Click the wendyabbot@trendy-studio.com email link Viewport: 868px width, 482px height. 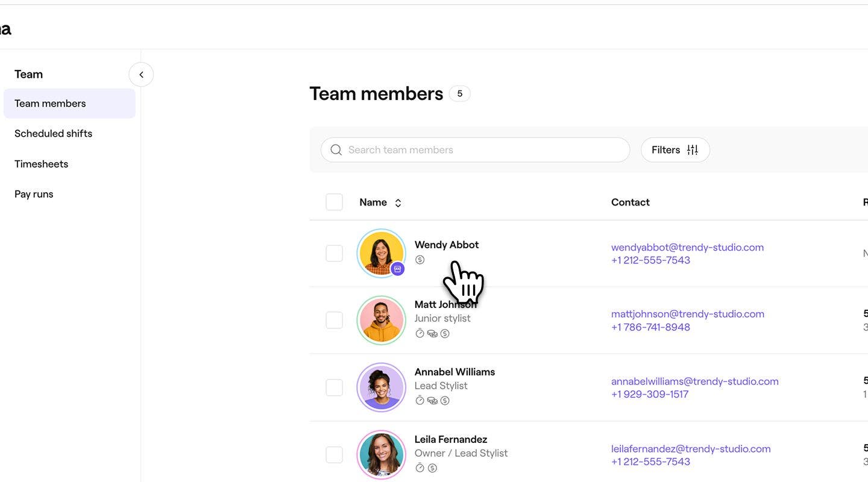[x=687, y=247]
